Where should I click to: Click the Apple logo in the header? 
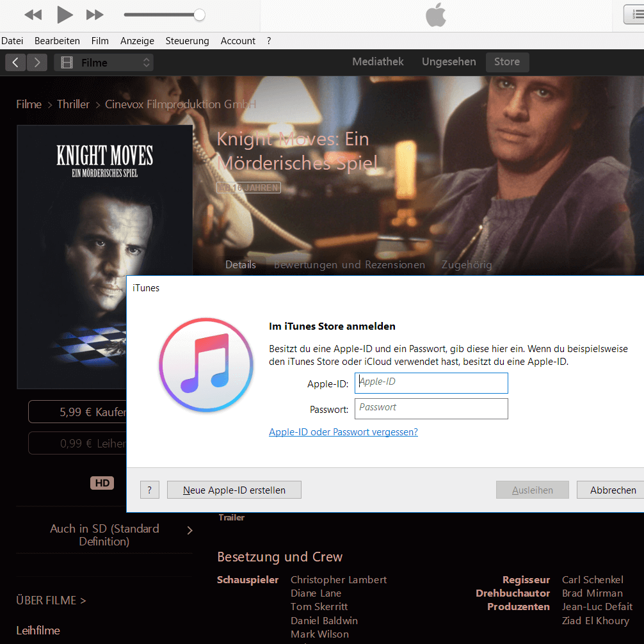point(436,15)
